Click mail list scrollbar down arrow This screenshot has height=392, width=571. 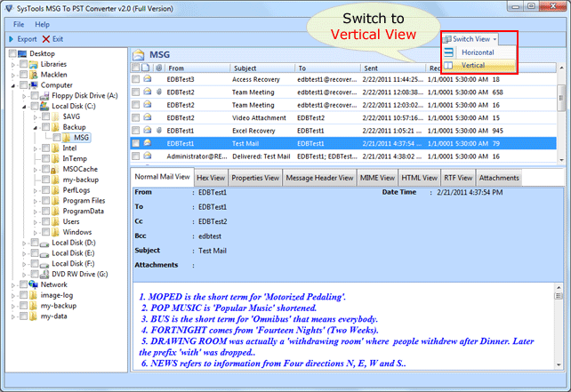pos(561,160)
